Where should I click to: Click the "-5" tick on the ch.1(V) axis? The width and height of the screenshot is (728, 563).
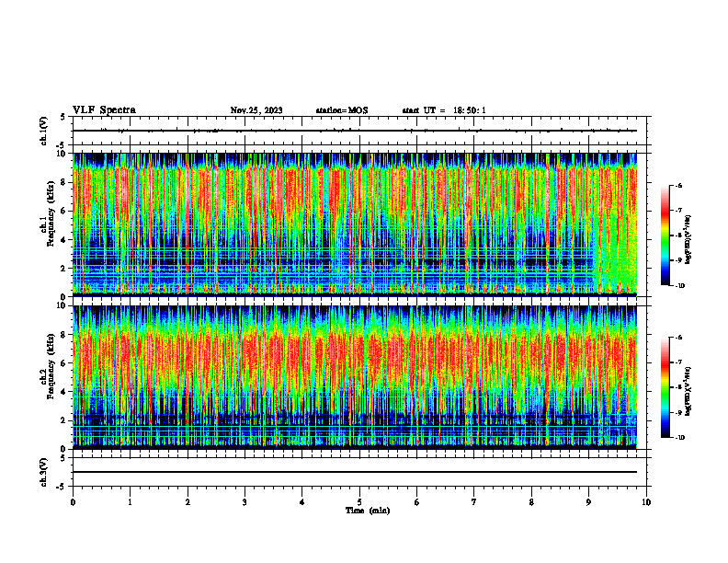pyautogui.click(x=62, y=145)
